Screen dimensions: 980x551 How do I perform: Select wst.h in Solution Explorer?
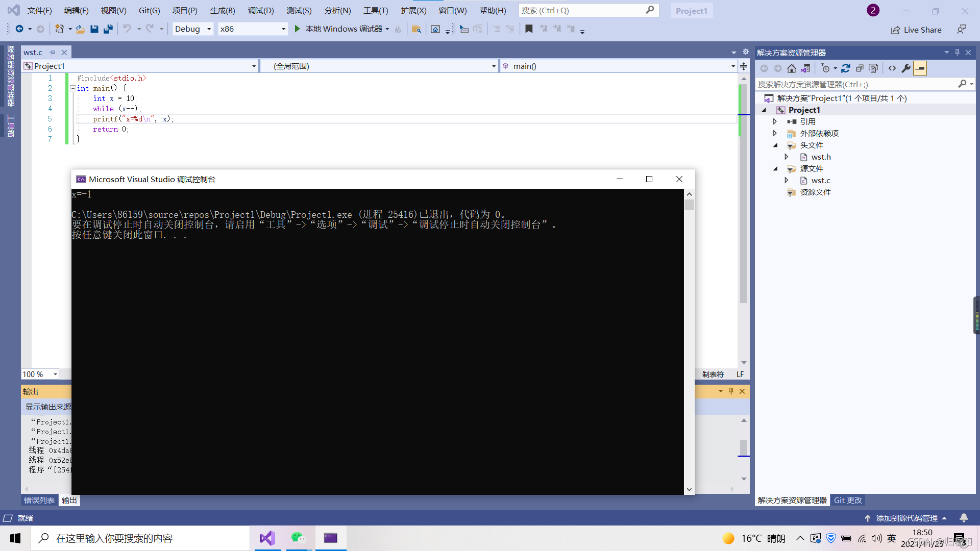coord(821,157)
